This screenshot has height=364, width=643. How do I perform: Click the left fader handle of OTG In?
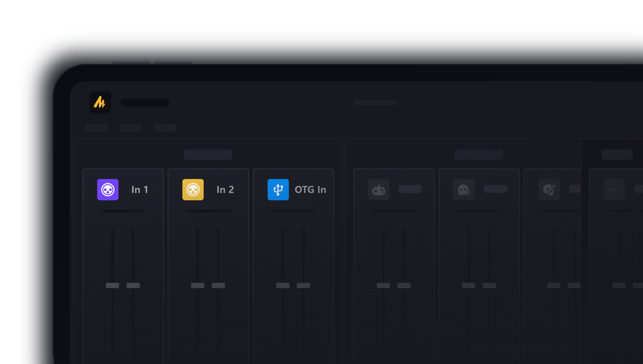[283, 285]
